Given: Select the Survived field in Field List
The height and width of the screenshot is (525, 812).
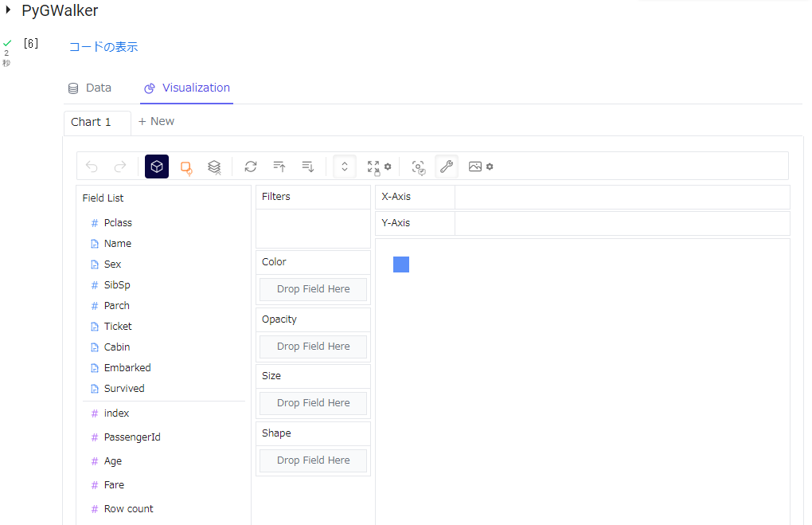Looking at the screenshot, I should 123,388.
